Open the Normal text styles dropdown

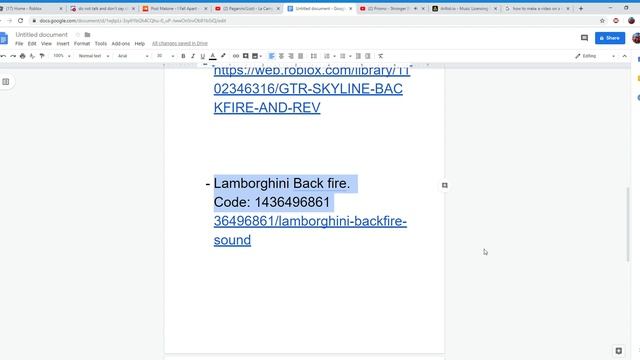point(94,56)
